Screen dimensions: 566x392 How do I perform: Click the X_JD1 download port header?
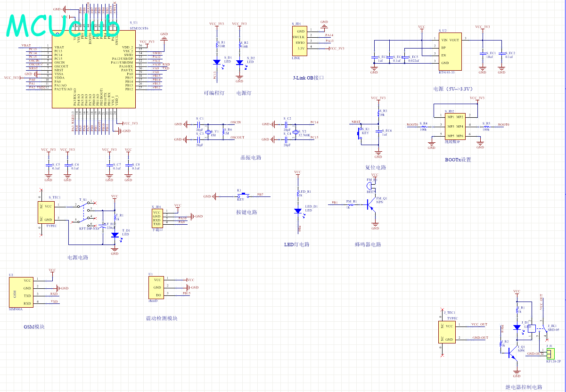157,219
